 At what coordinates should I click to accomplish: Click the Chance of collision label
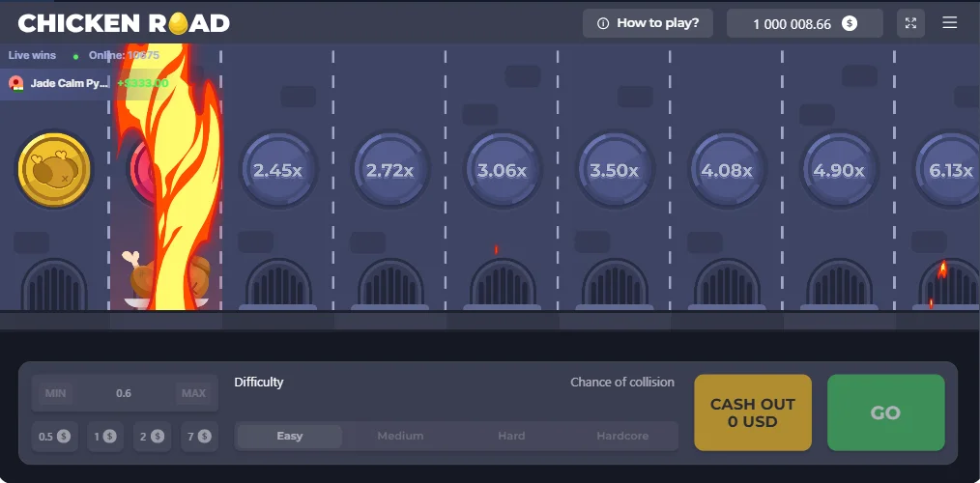pyautogui.click(x=621, y=382)
